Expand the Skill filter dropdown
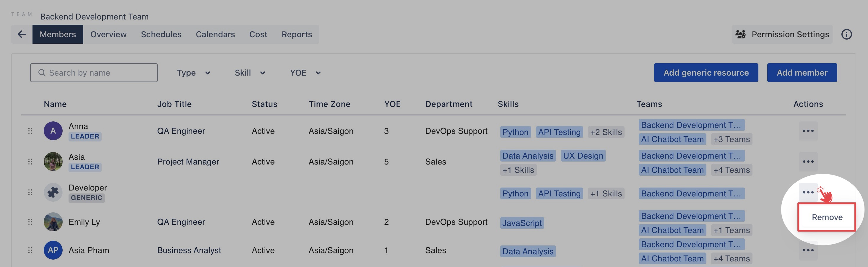The width and height of the screenshot is (868, 267). [x=250, y=73]
